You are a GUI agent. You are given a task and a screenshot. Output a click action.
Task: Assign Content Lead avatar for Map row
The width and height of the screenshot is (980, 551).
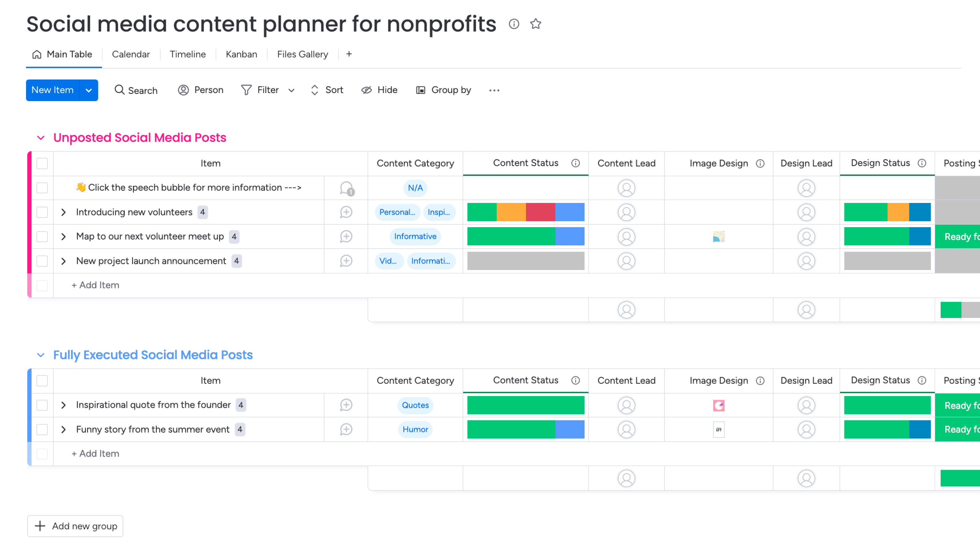(626, 237)
